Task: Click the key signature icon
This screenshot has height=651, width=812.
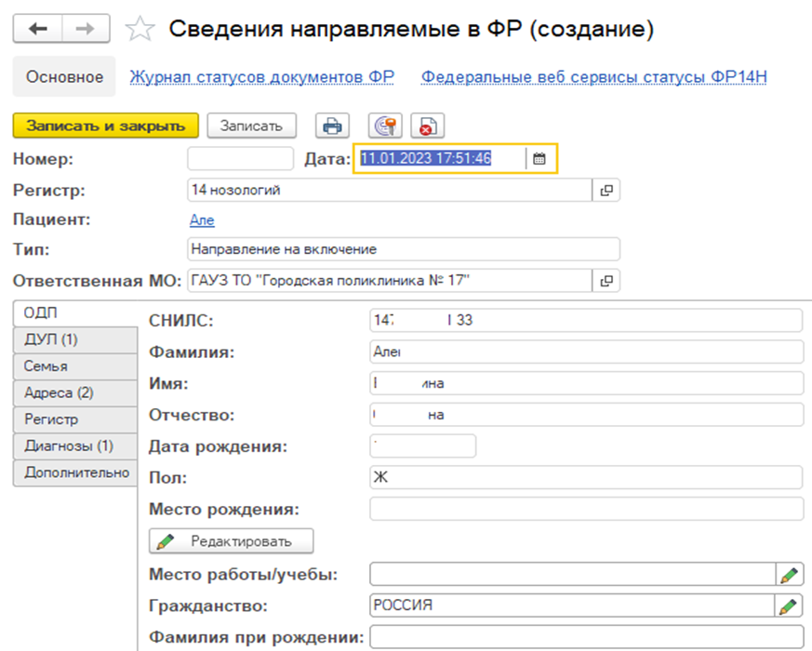Action: (383, 126)
